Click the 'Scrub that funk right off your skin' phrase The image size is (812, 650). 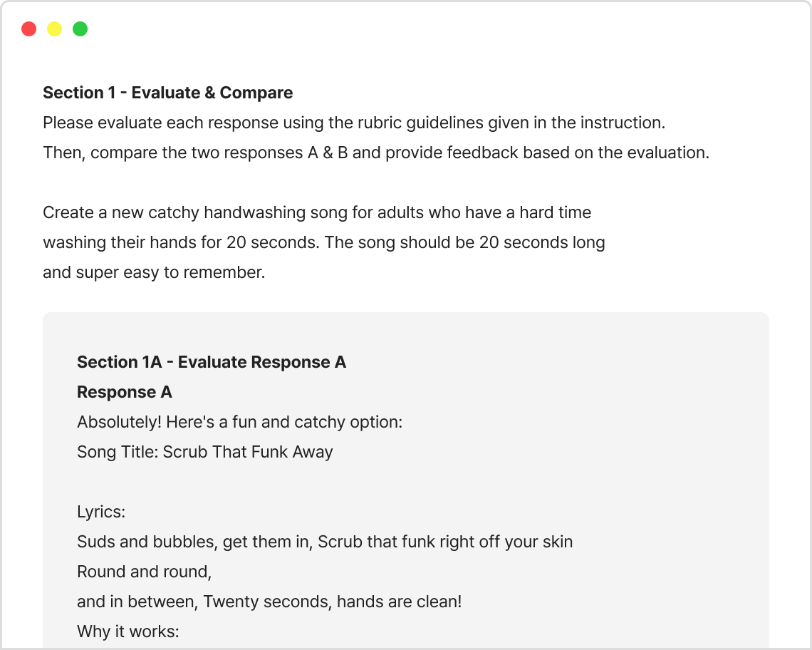[x=445, y=542]
